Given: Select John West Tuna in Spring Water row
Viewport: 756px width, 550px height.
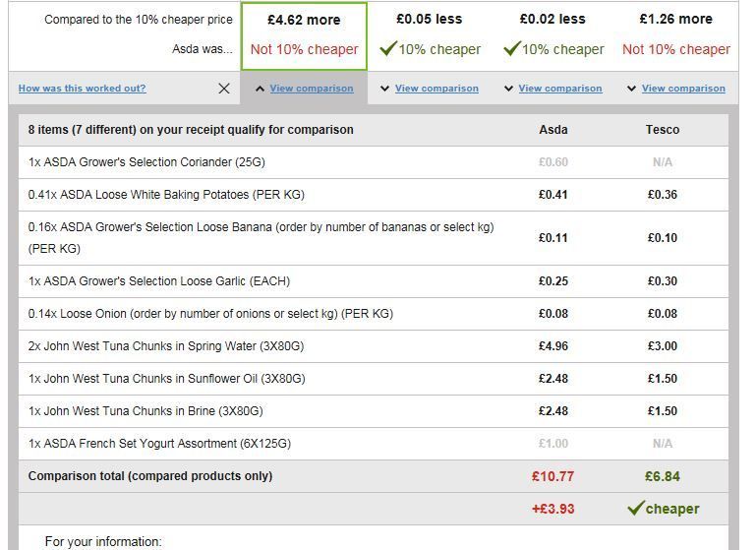Looking at the screenshot, I should 374,346.
